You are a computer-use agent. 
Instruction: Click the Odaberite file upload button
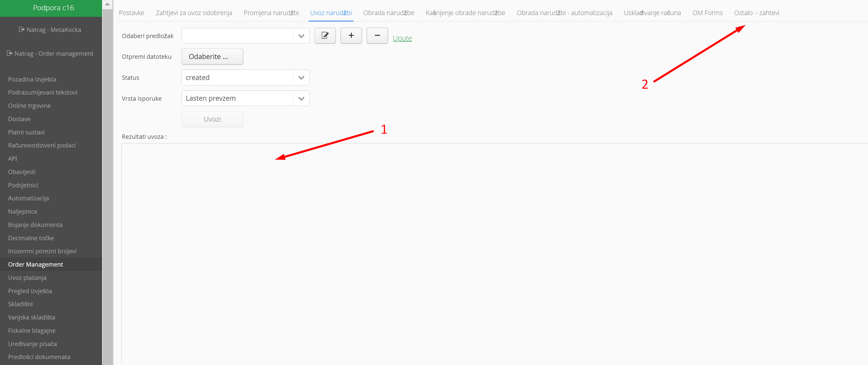[212, 56]
